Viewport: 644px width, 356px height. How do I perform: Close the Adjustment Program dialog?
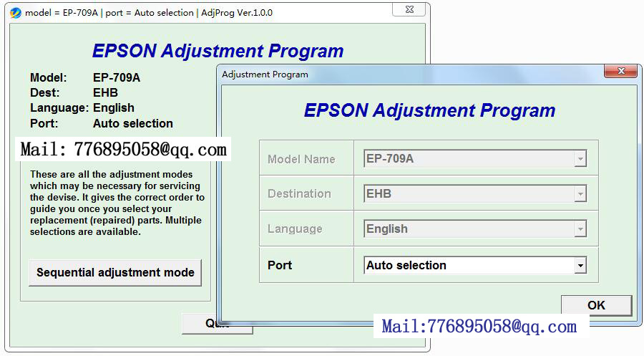621,71
